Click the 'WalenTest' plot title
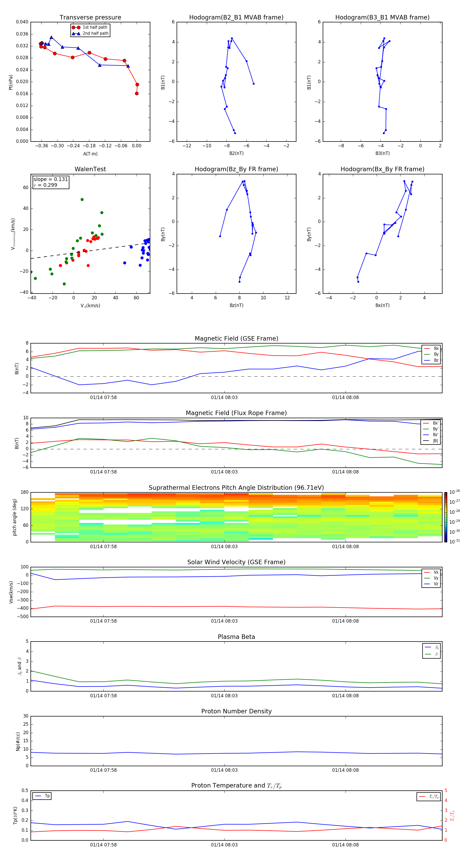 pyautogui.click(x=90, y=169)
